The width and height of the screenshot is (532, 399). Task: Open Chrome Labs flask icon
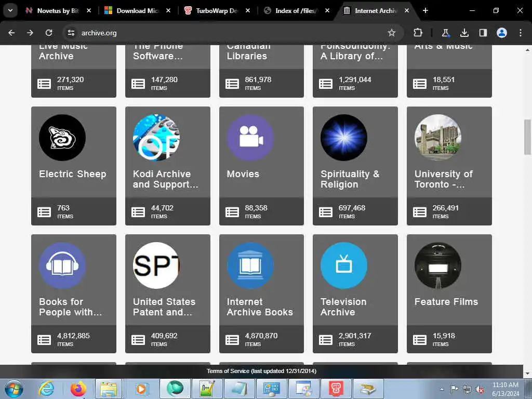point(445,33)
